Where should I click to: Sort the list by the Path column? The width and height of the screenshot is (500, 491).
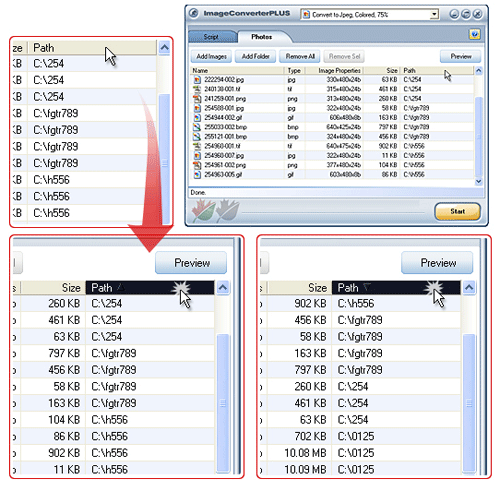click(x=437, y=71)
